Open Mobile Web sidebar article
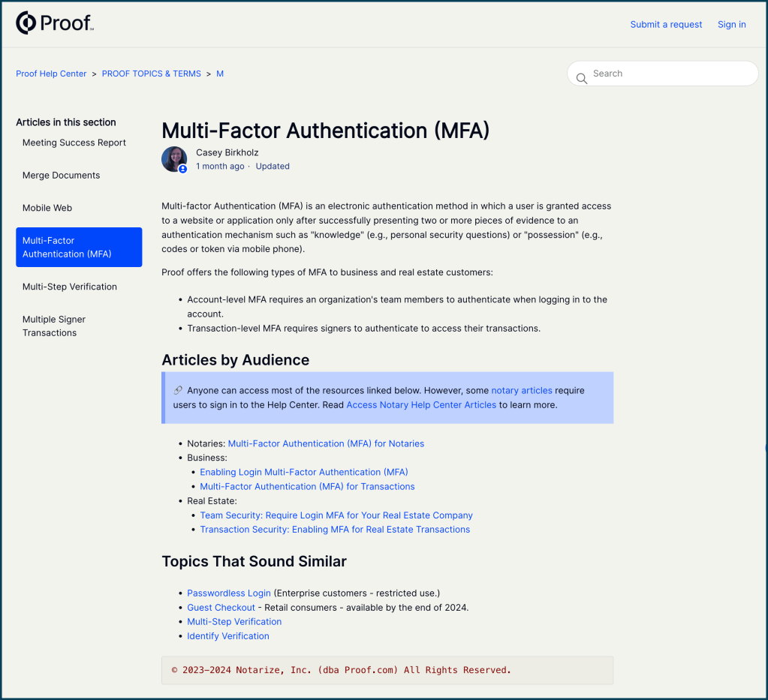This screenshot has width=768, height=700. pyautogui.click(x=47, y=208)
